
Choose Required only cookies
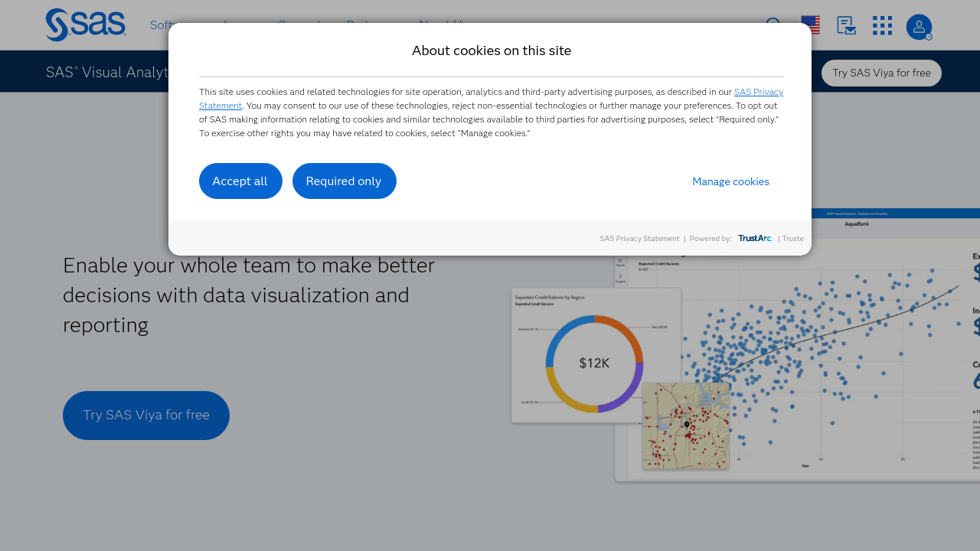[344, 181]
